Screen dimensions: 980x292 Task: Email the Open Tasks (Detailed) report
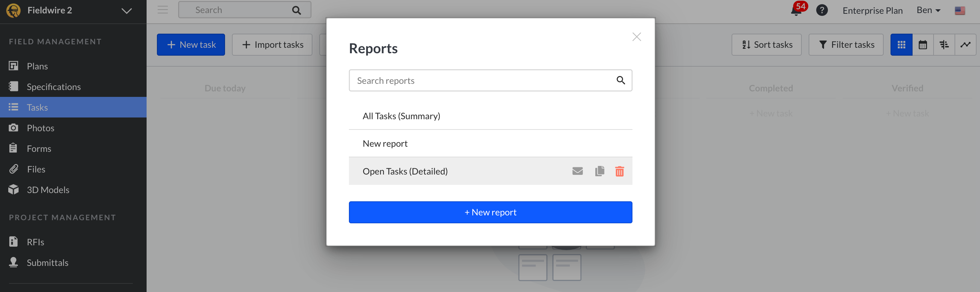click(577, 171)
